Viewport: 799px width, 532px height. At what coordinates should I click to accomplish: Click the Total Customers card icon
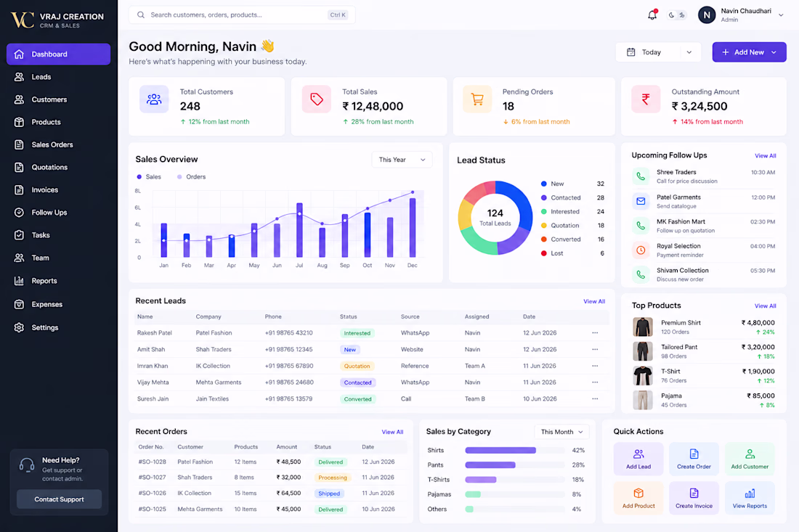point(154,99)
